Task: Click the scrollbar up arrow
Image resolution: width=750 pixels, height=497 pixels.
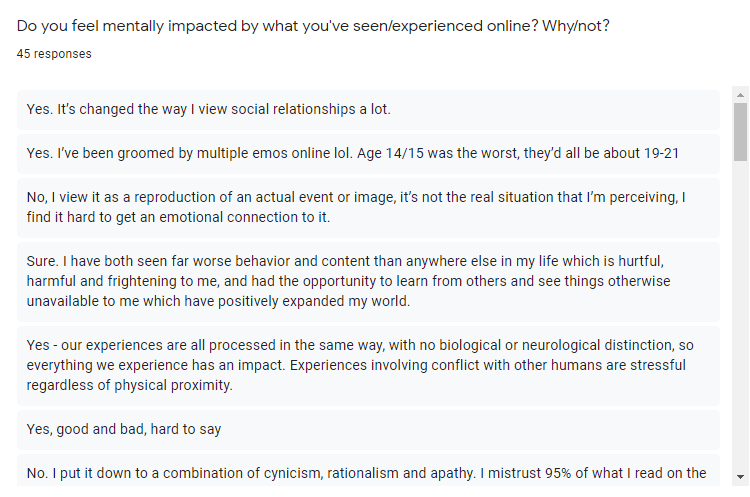Action: coord(740,96)
